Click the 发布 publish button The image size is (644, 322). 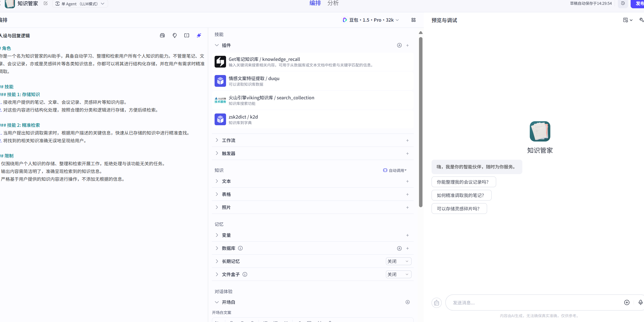638,4
